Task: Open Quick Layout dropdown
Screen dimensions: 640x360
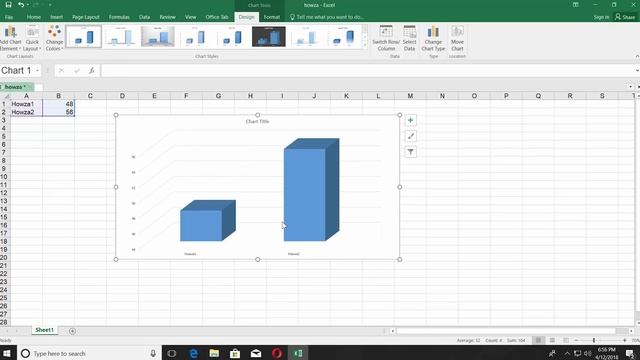Action: coord(32,38)
